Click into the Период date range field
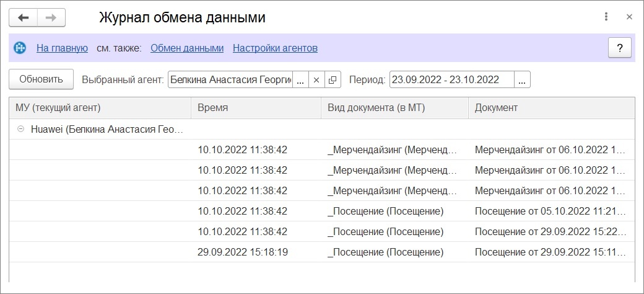This screenshot has width=644, height=294. (x=451, y=80)
